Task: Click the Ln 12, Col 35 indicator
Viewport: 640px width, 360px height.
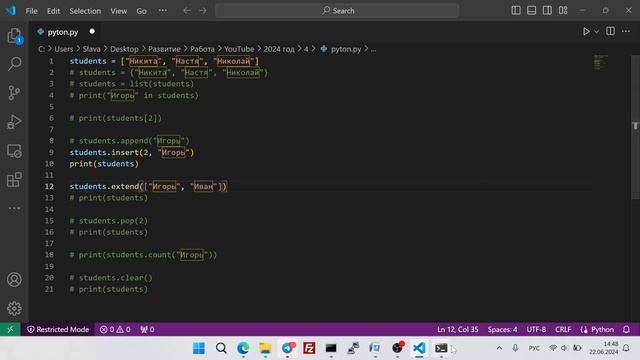Action: [x=458, y=329]
